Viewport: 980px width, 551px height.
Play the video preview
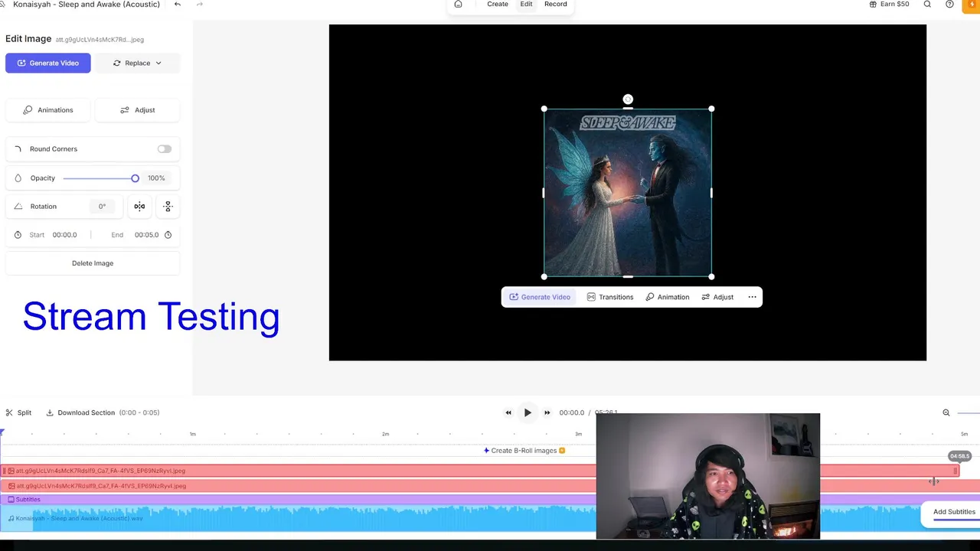point(528,412)
